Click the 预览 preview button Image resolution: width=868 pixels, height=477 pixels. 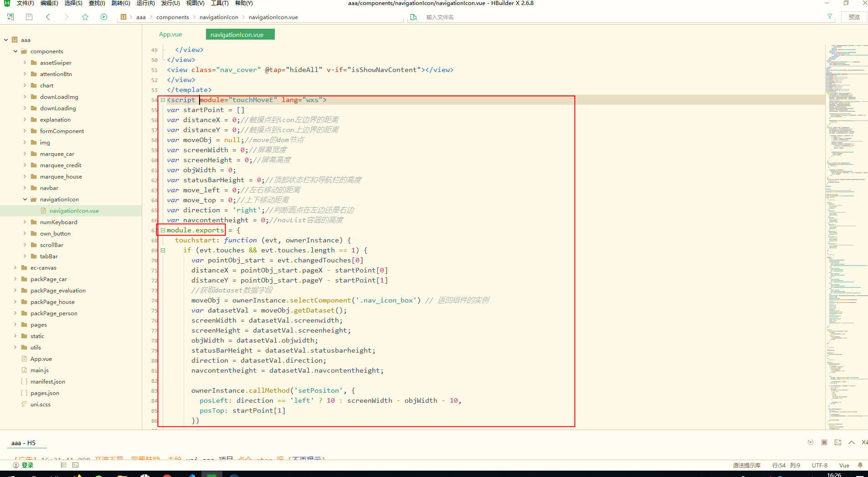click(854, 17)
